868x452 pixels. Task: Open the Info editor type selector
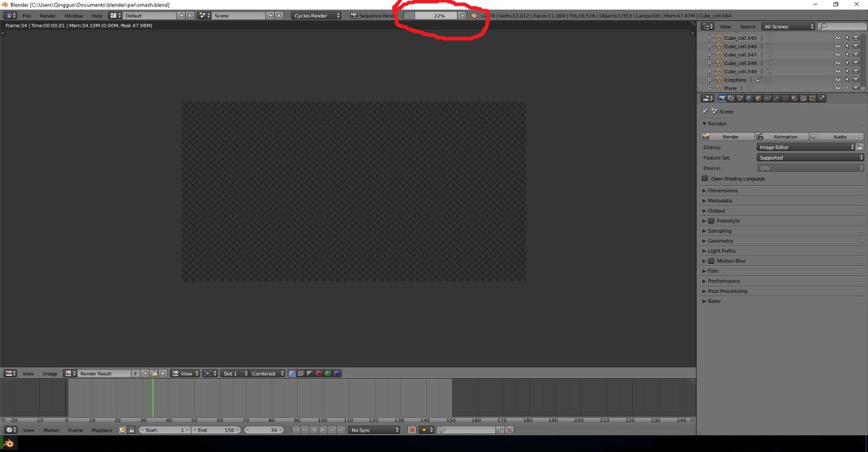(10, 15)
